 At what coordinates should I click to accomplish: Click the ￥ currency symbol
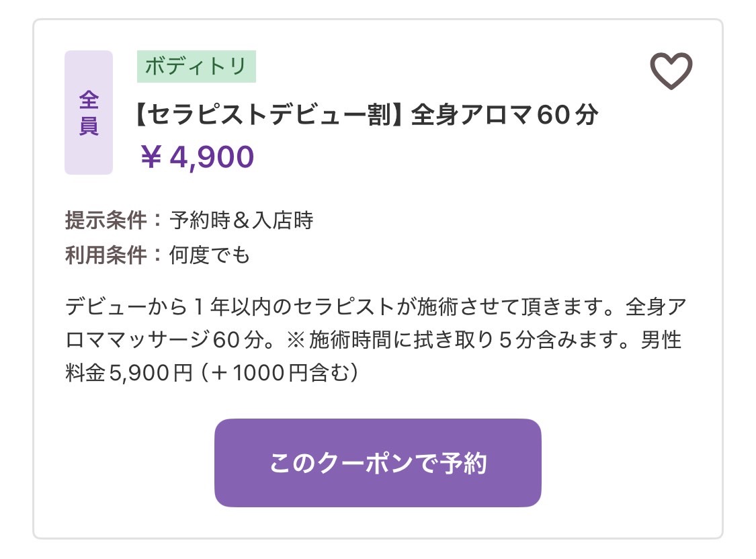[151, 157]
